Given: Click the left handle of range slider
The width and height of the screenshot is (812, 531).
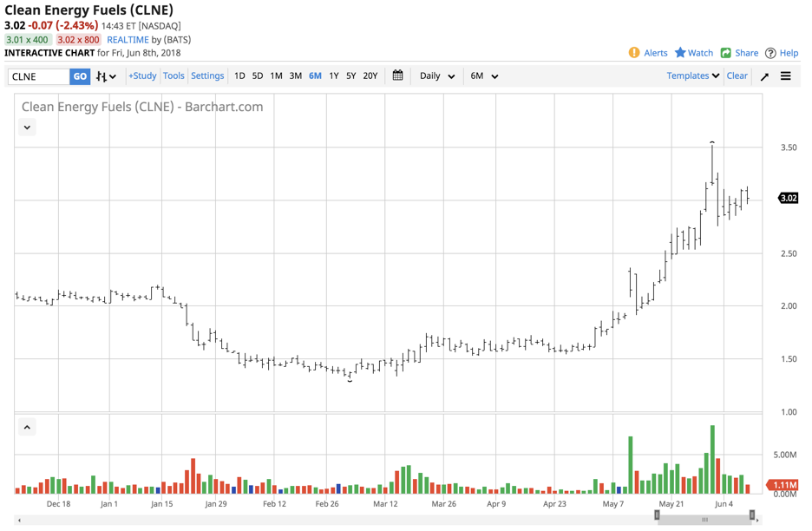Looking at the screenshot, I should click(x=658, y=515).
